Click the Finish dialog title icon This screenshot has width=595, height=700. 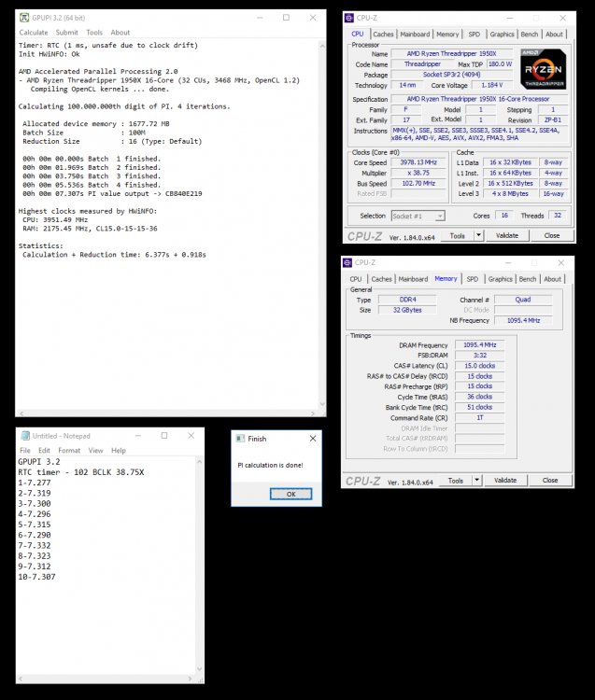click(240, 439)
